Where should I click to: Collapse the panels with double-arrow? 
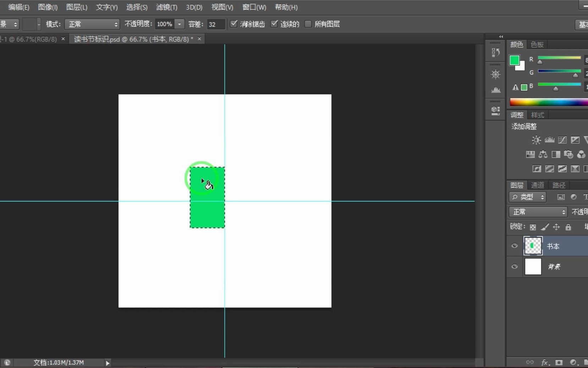pos(501,37)
